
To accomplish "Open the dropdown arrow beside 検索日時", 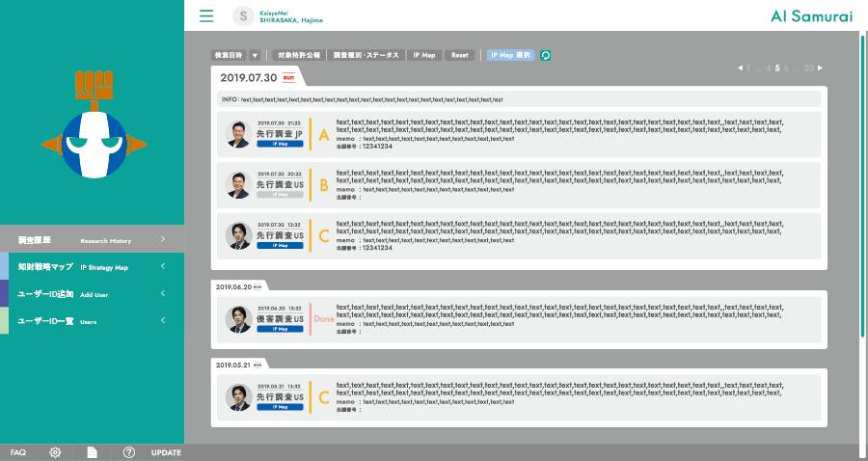I will tap(255, 56).
